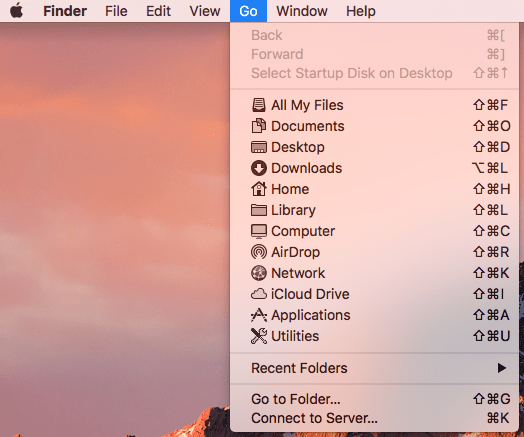
Task: Open the Help menu
Action: pos(361,11)
